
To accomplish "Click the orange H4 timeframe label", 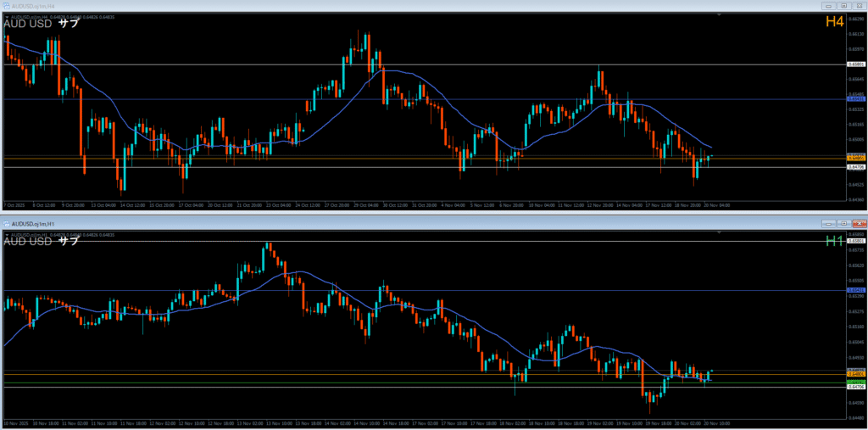I will coord(834,21).
